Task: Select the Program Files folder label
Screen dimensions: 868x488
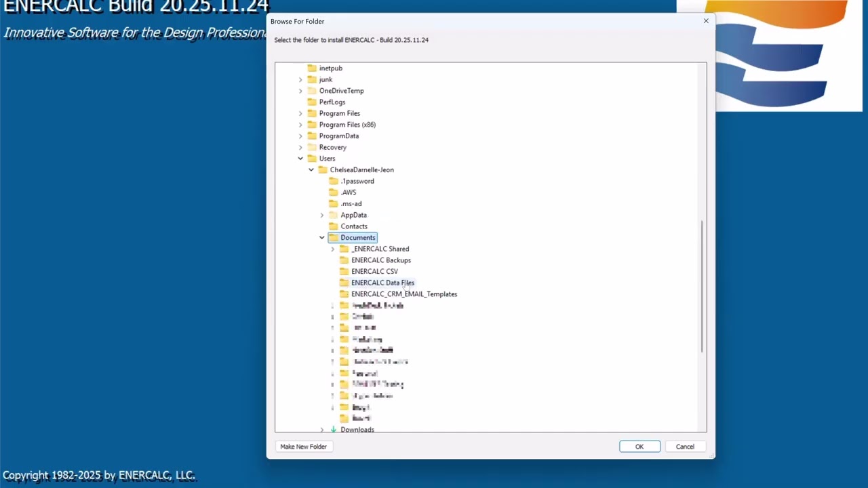Action: 340,113
